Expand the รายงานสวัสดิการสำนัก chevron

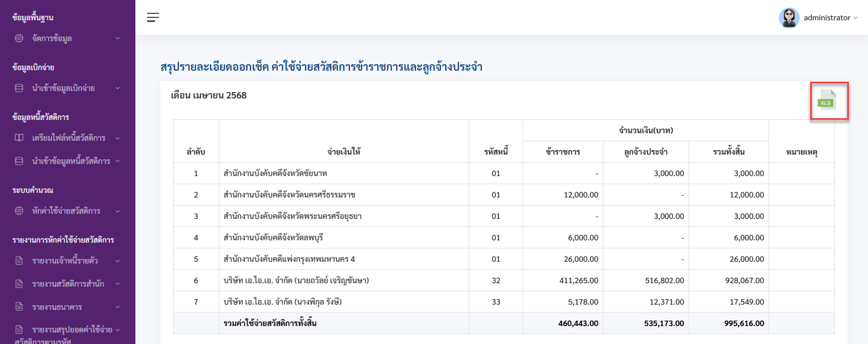117,284
